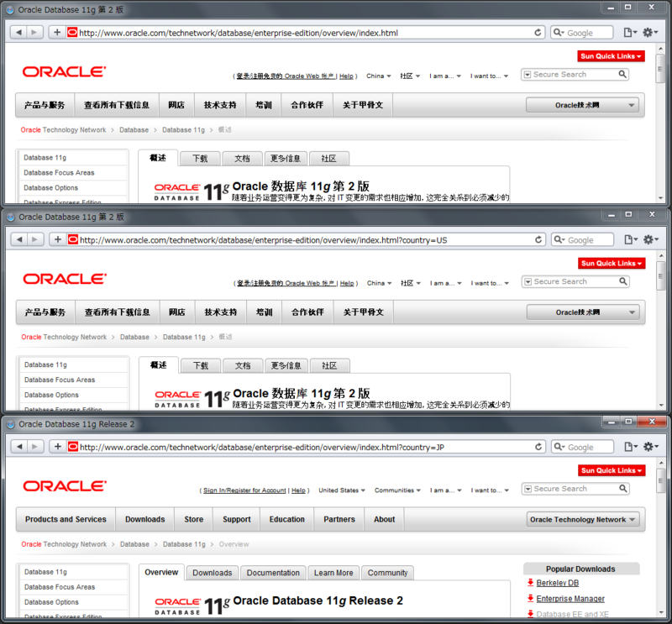672x624 pixels.
Task: Click forward arrow in middle browser window
Action: (x=34, y=239)
